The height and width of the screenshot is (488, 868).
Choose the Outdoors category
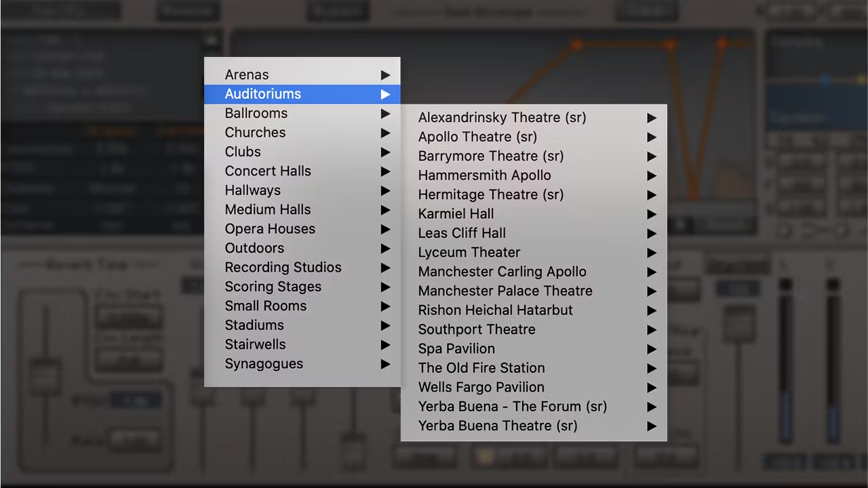pos(302,248)
